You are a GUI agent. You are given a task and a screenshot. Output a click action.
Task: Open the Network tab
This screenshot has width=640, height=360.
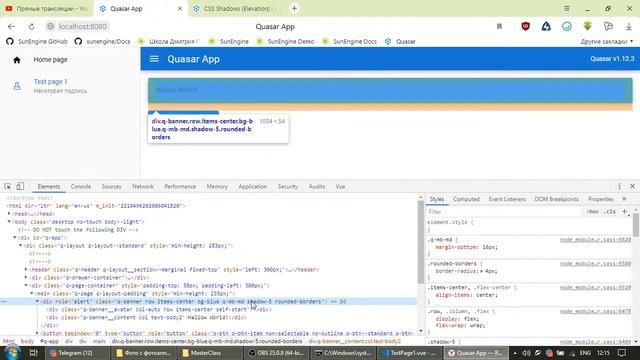point(143,187)
